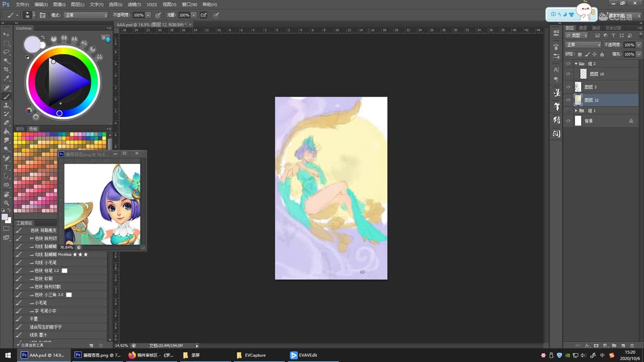Select 勾线 小毛笔 tool preset
The image size is (644, 362).
60,262
